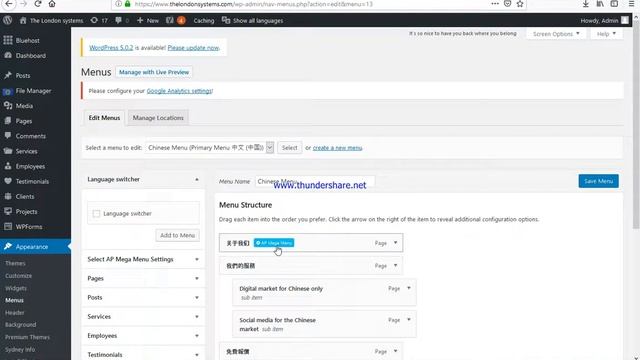Open browser hamburger menu
Screen dimensions: 640x360
[x=631, y=4]
